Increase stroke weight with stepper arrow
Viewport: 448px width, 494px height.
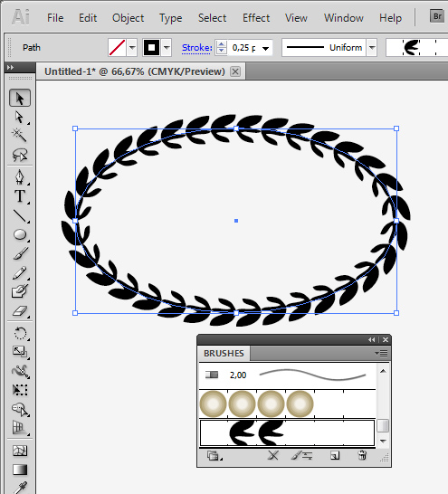222,44
